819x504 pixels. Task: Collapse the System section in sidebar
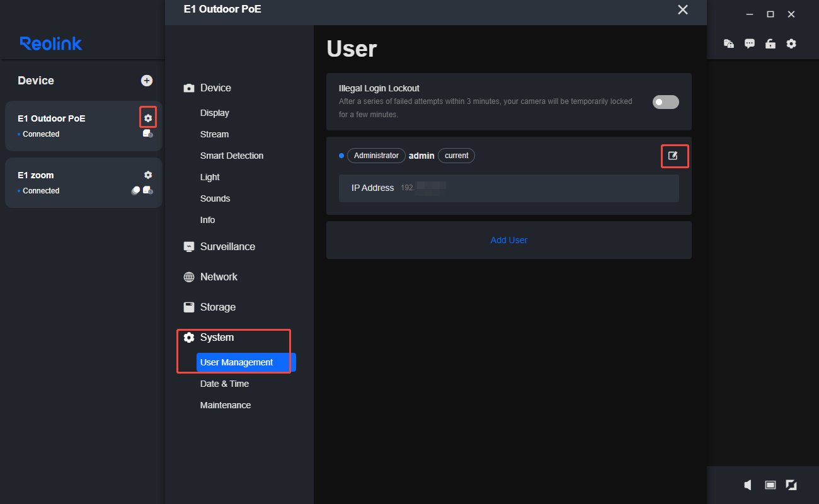click(217, 337)
